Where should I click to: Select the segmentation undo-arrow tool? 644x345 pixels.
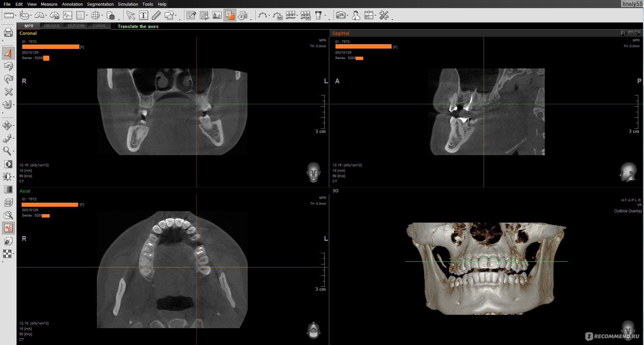pos(243,15)
